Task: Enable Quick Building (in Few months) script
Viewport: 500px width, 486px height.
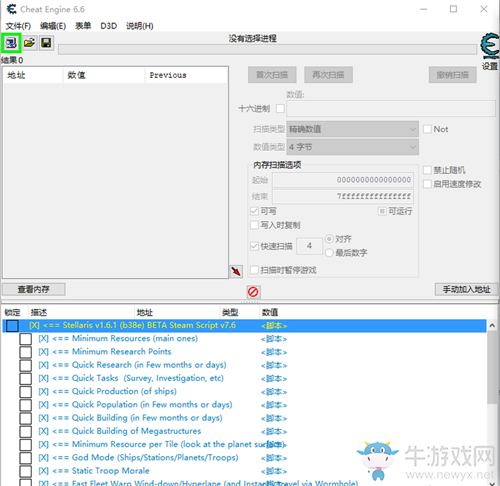Action: click(25, 418)
